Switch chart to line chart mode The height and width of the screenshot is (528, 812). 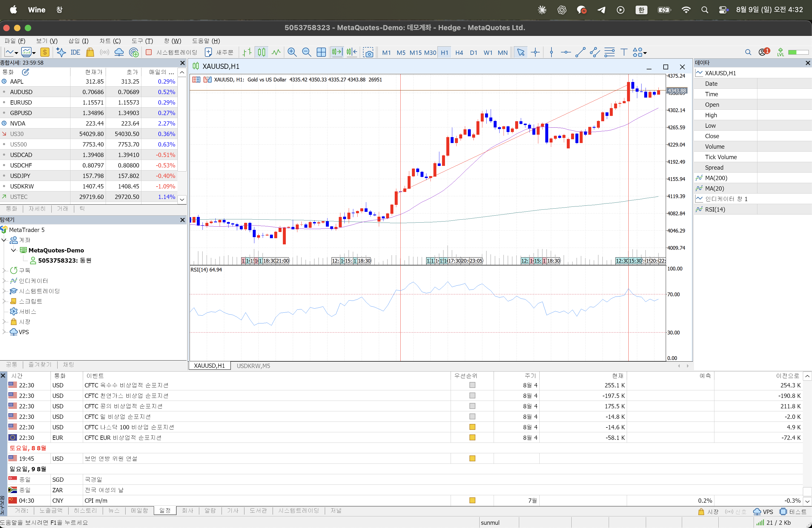(x=276, y=52)
